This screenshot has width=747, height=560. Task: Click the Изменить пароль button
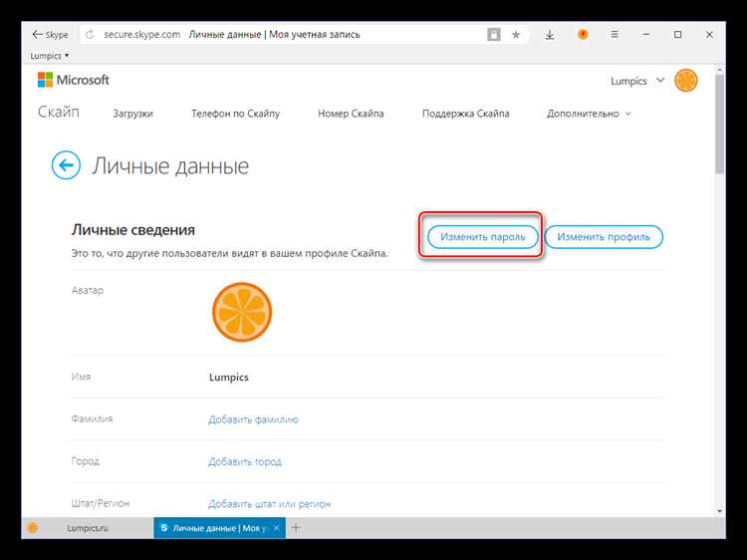(483, 237)
